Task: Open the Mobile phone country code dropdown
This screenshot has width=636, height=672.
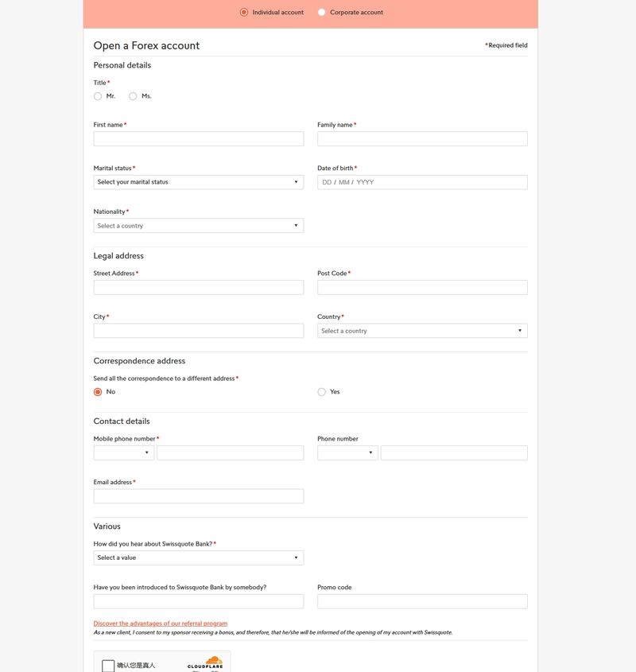Action: pos(124,453)
